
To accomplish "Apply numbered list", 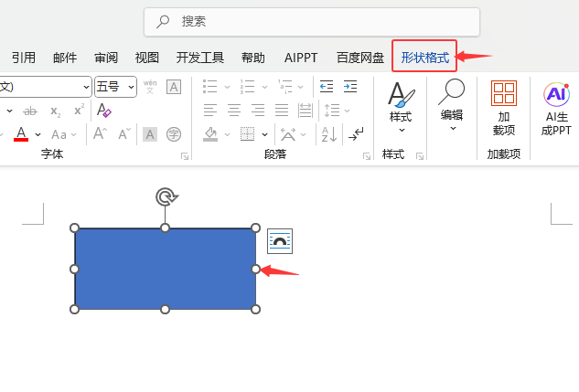I will tap(247, 87).
